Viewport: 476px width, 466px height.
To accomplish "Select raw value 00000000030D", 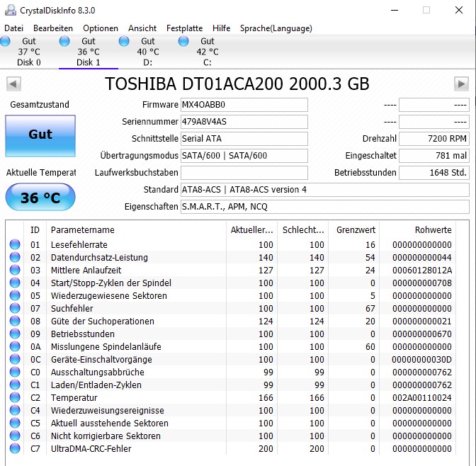I will pos(422,360).
